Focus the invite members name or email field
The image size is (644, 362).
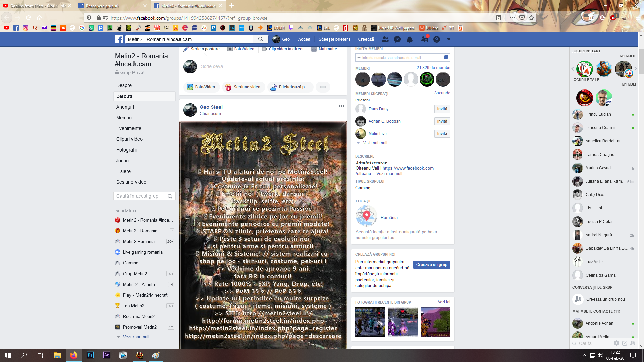402,58
